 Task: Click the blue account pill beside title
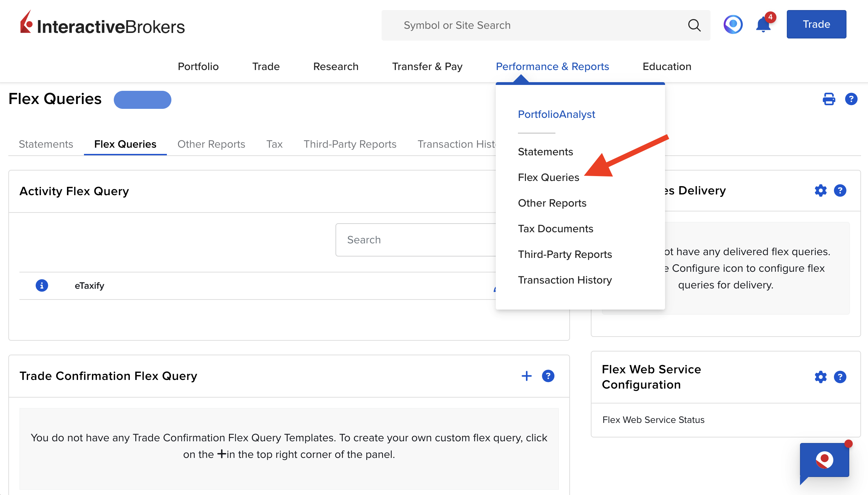142,100
